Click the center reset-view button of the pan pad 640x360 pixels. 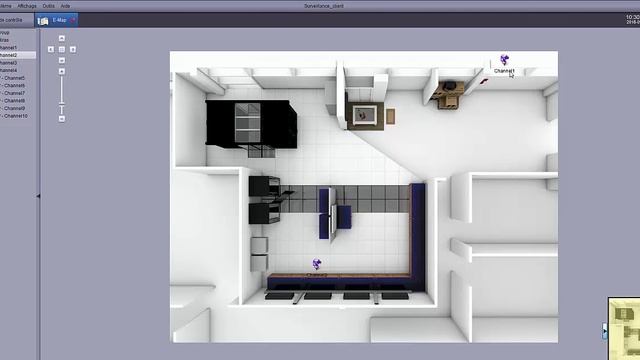62,49
